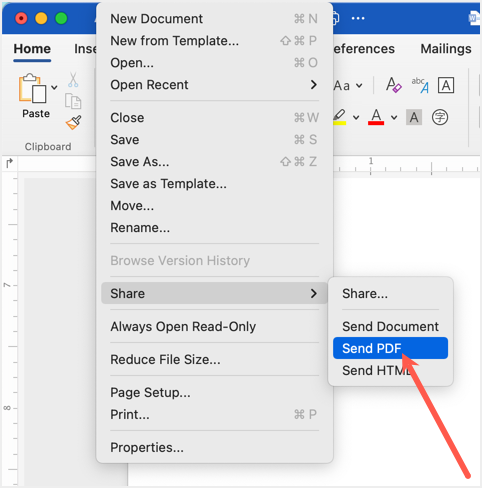Click Share... in the submenu
482x488 pixels.
(390, 294)
